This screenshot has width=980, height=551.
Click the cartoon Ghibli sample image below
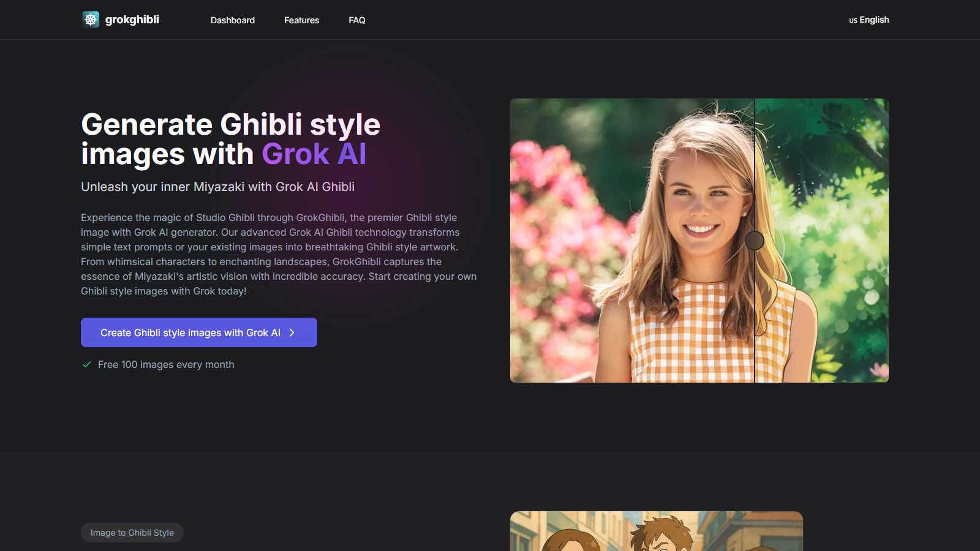tap(657, 531)
